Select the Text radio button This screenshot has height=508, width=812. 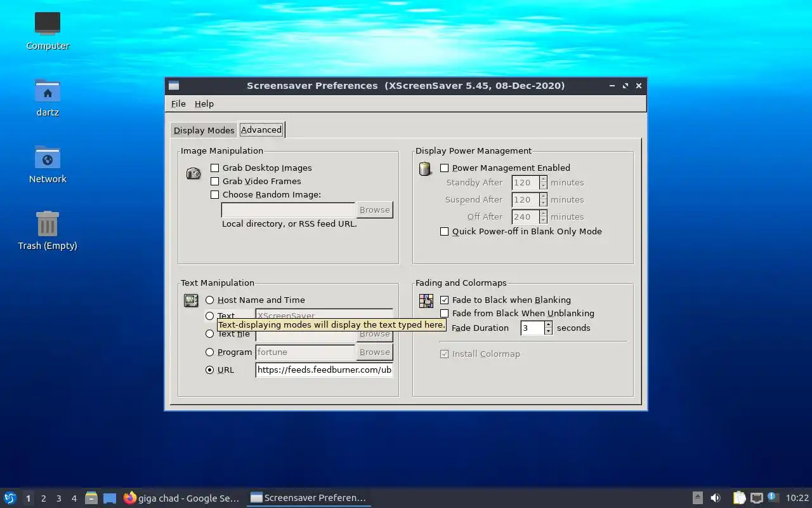[x=209, y=316]
